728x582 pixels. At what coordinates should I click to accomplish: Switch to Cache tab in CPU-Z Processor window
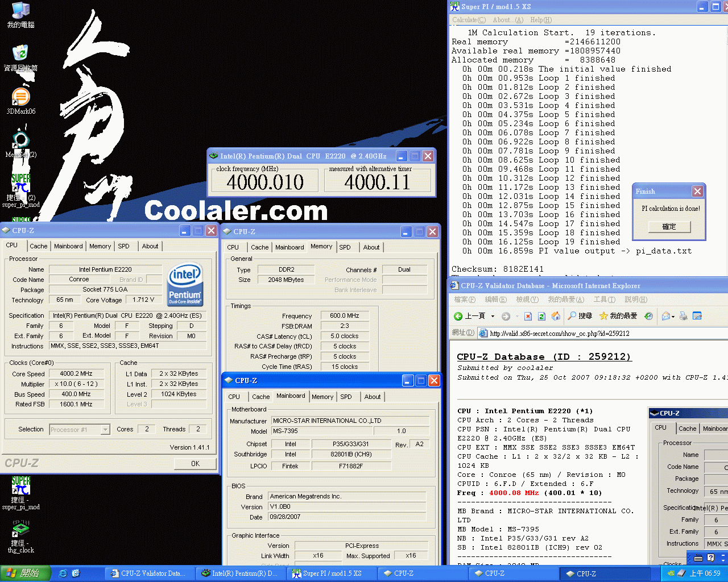pos(39,246)
